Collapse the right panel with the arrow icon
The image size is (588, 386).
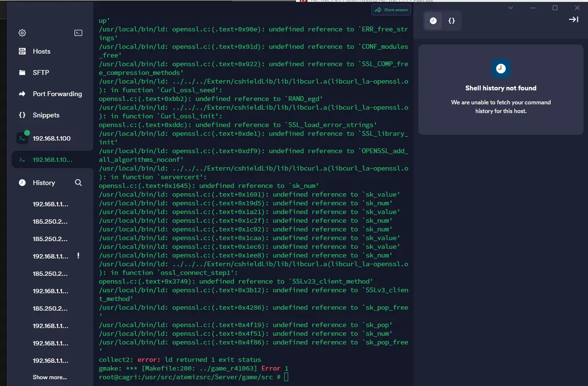[573, 19]
